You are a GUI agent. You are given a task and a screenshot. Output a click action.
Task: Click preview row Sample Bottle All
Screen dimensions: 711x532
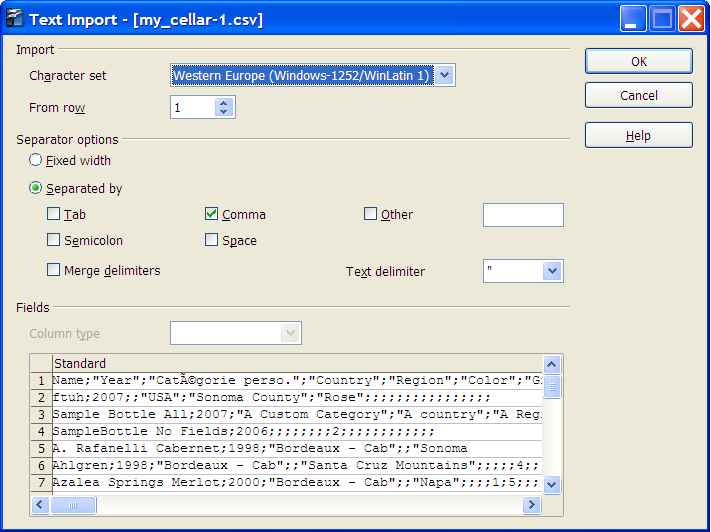297,414
